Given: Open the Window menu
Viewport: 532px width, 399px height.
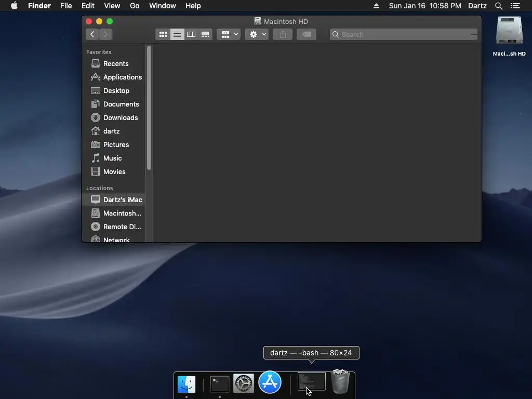Looking at the screenshot, I should click(x=163, y=6).
